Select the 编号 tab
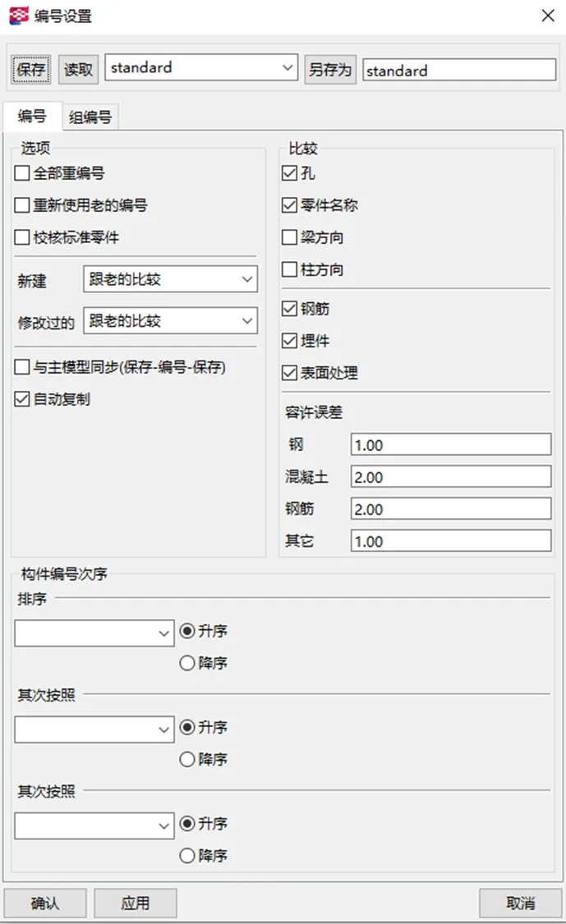 point(32,117)
